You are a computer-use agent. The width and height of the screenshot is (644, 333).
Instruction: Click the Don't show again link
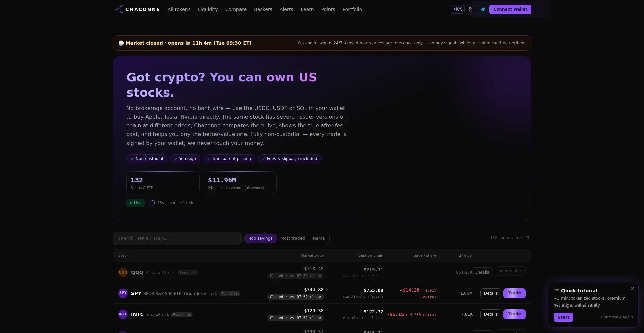coord(617,317)
